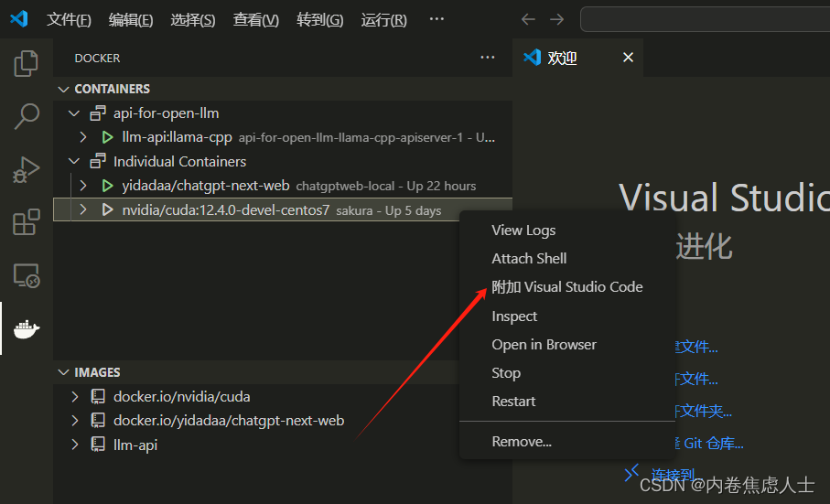Open the Remote Explorer view
The image size is (830, 504).
click(26, 275)
